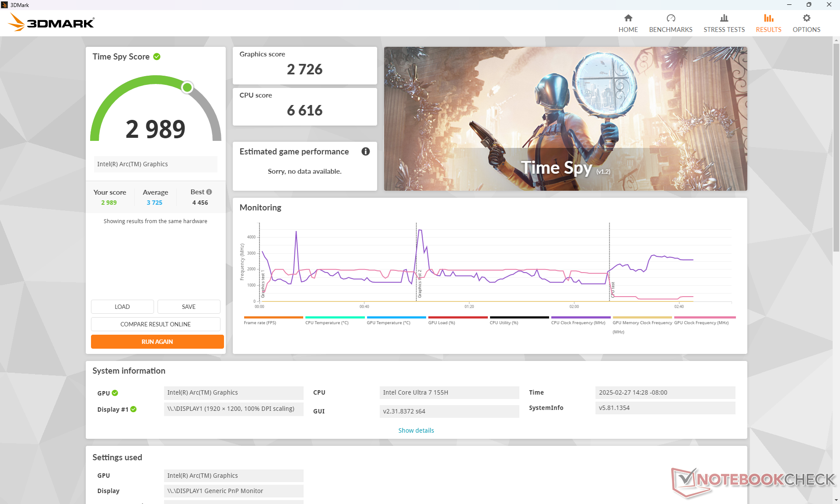
Task: Click the 3DMark title bar app icon
Action: coord(4,5)
